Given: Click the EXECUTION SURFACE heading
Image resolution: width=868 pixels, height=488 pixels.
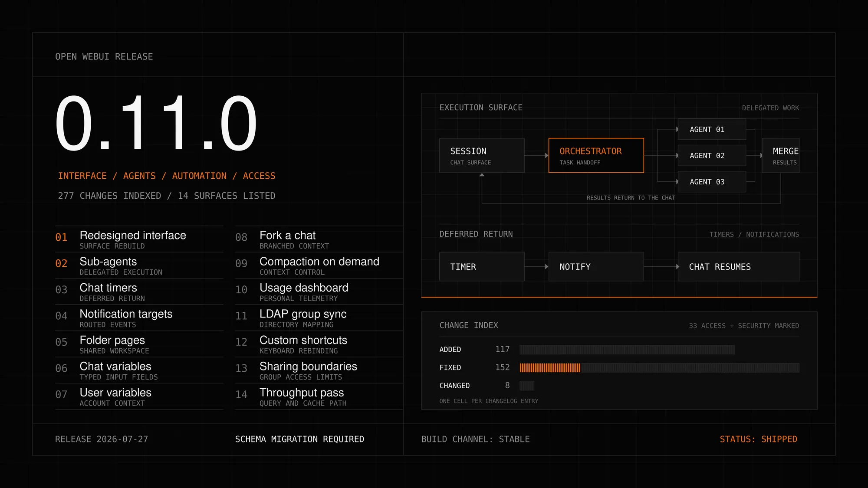Looking at the screenshot, I should tap(481, 108).
